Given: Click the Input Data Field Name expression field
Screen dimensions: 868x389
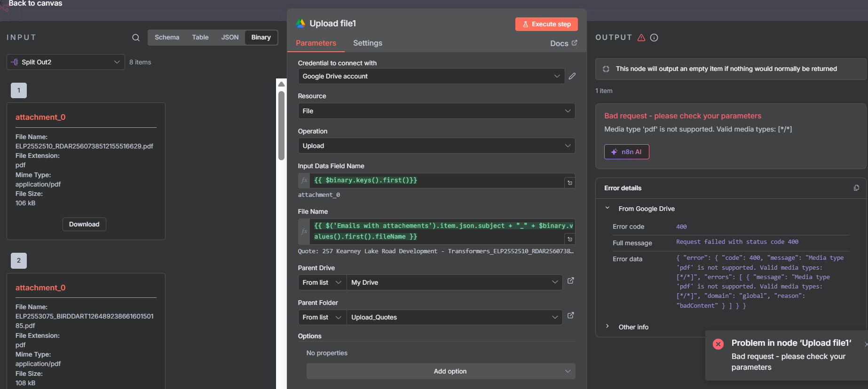Looking at the screenshot, I should click(437, 180).
